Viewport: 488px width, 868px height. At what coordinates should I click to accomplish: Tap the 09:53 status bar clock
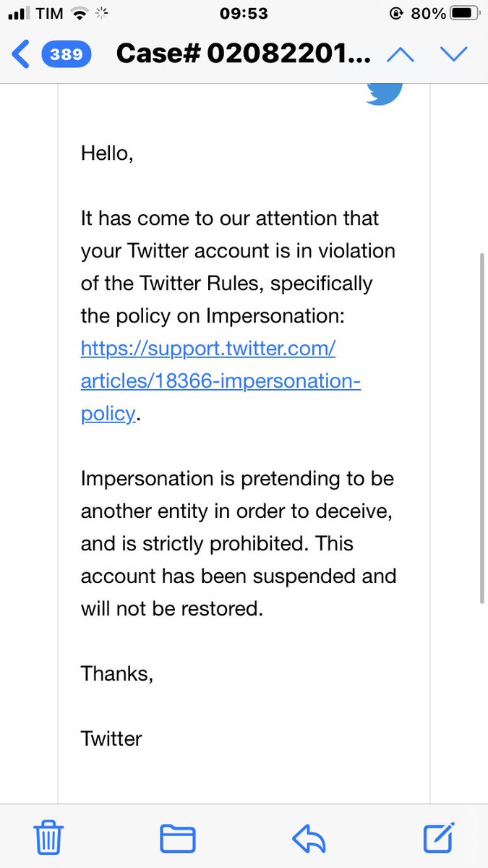[x=243, y=13]
